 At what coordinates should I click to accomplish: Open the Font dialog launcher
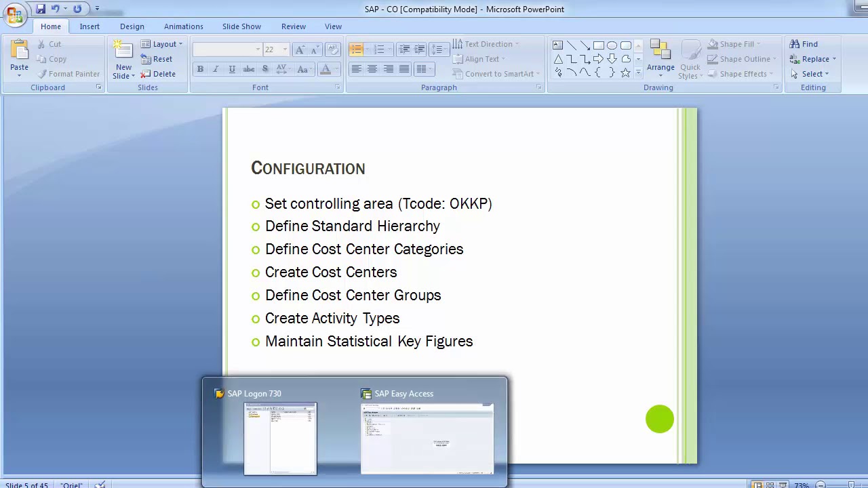(338, 87)
